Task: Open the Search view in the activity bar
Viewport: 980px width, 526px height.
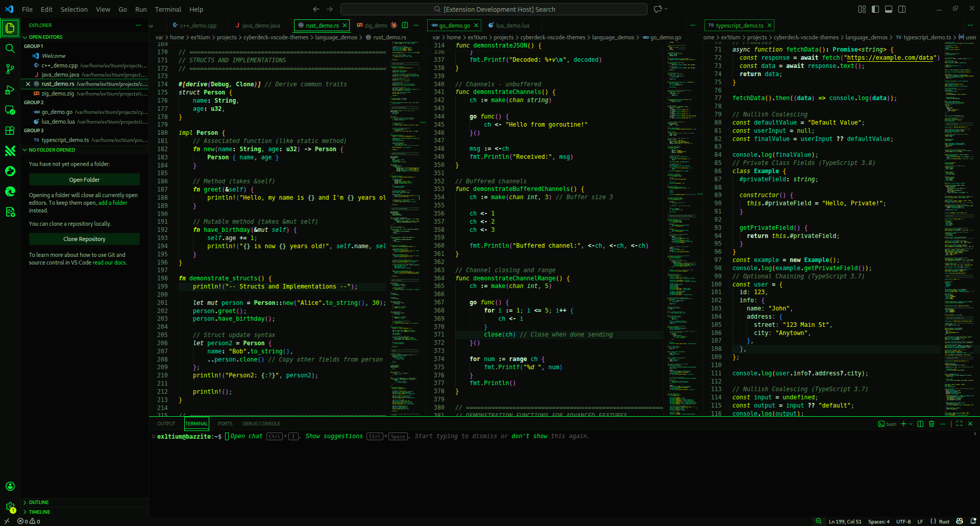Action: tap(10, 49)
